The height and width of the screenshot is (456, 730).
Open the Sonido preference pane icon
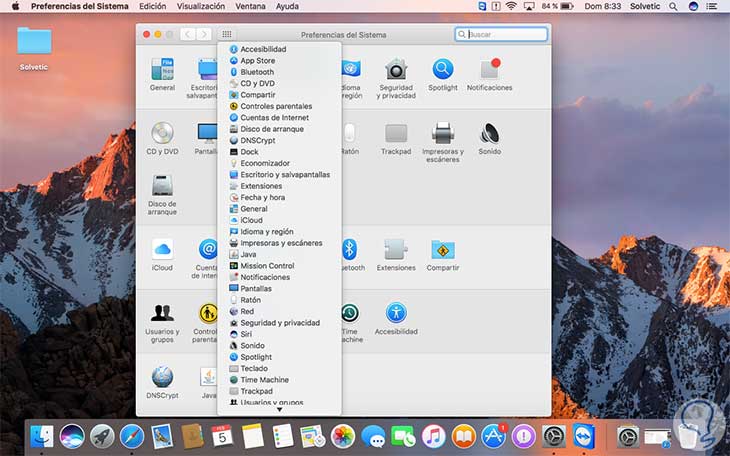point(489,133)
